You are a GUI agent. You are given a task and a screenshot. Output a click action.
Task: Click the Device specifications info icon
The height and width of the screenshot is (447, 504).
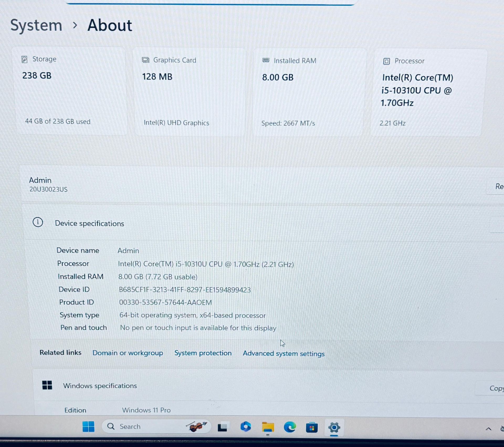38,222
